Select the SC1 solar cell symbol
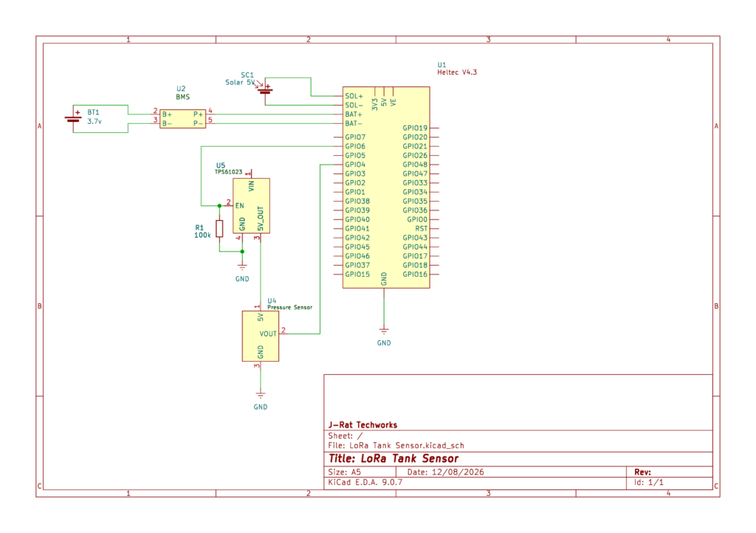This screenshot has height=533, width=756. [265, 90]
